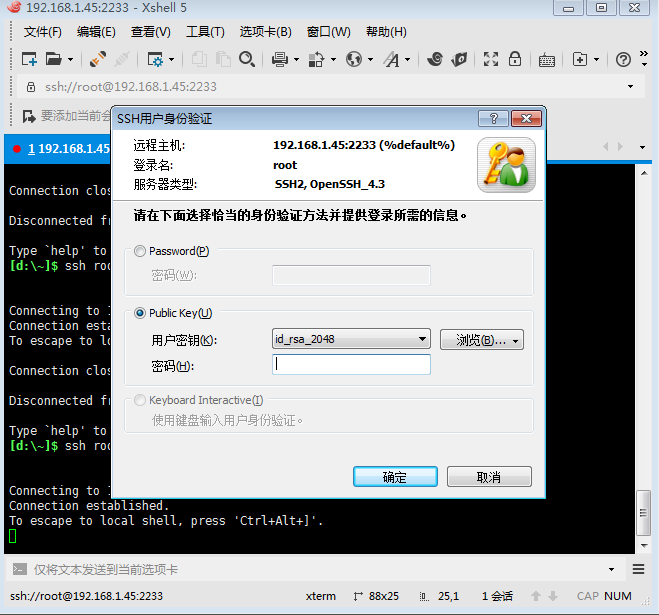Image resolution: width=659 pixels, height=615 pixels.
Task: Expand the Print icon dropdown arrow
Action: point(296,60)
